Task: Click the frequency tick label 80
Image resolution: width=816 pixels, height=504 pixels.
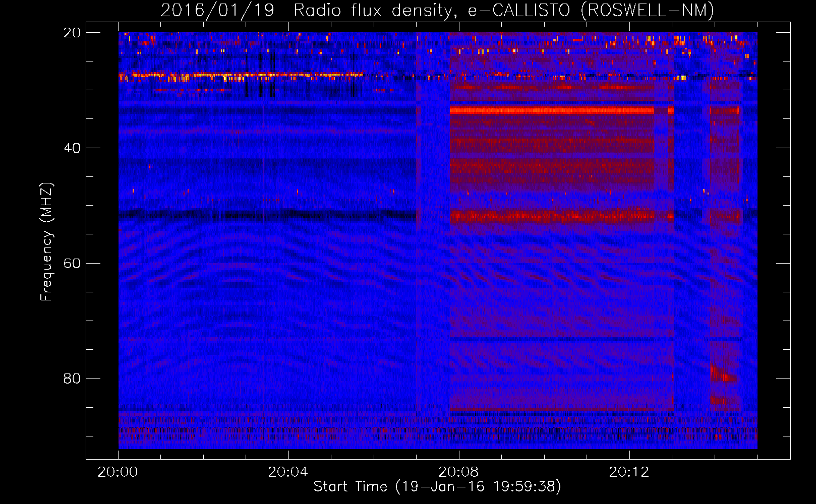Action: [72, 379]
